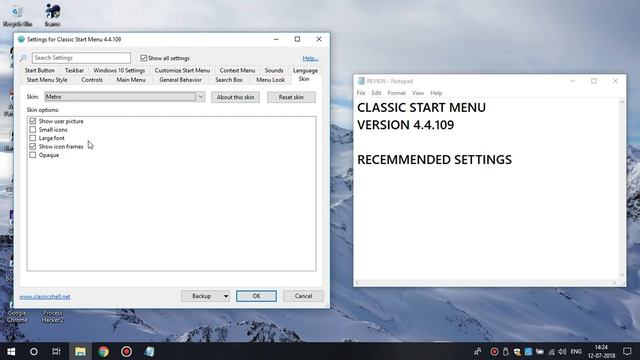This screenshot has width=640, height=360.
Task: Click the blue tray icon beside the cloud
Action: click(528, 351)
